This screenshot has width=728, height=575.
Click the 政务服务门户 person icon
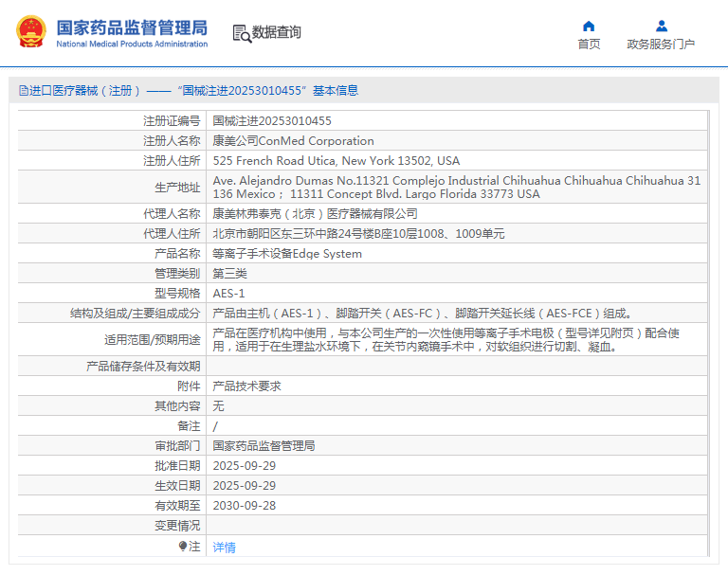click(661, 26)
